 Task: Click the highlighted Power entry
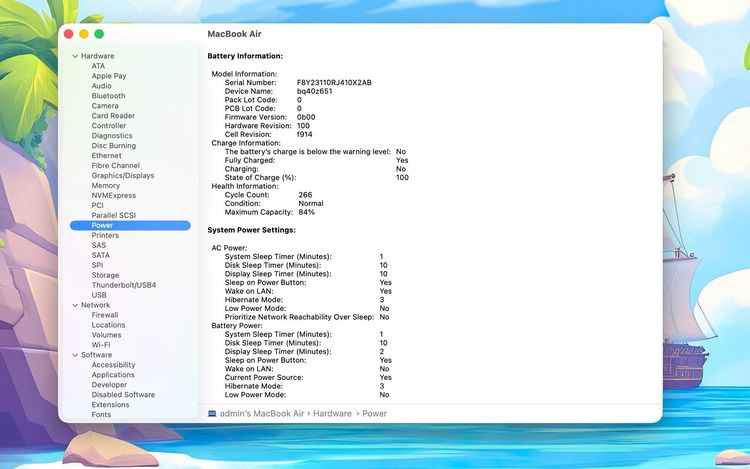coord(130,225)
